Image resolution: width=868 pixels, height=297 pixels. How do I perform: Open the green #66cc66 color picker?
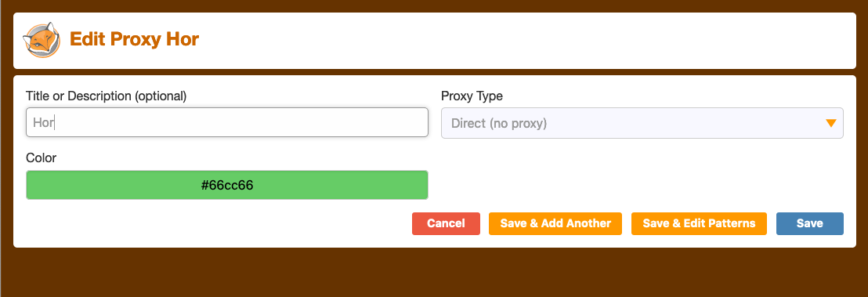click(227, 185)
